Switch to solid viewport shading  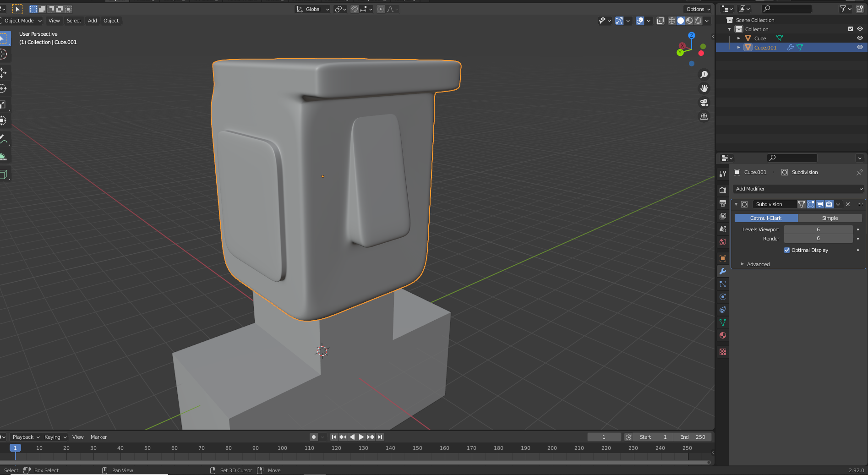[681, 21]
